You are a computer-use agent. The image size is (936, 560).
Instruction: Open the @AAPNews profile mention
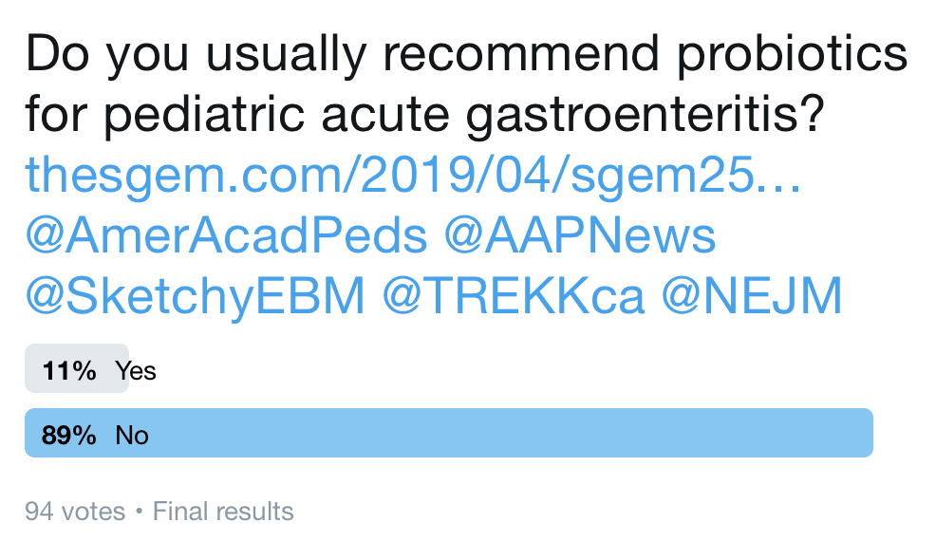[580, 235]
